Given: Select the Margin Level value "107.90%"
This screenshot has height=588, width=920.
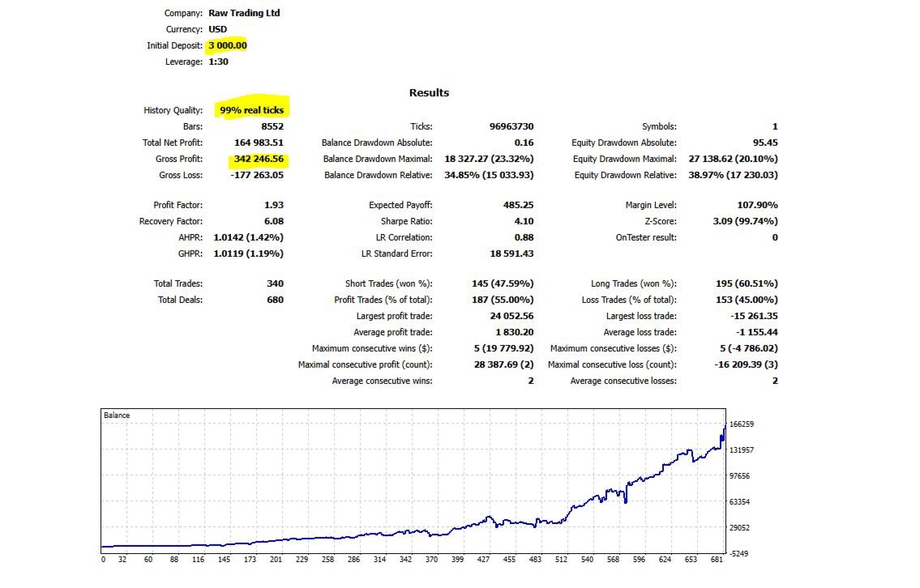Looking at the screenshot, I should pyautogui.click(x=757, y=205).
